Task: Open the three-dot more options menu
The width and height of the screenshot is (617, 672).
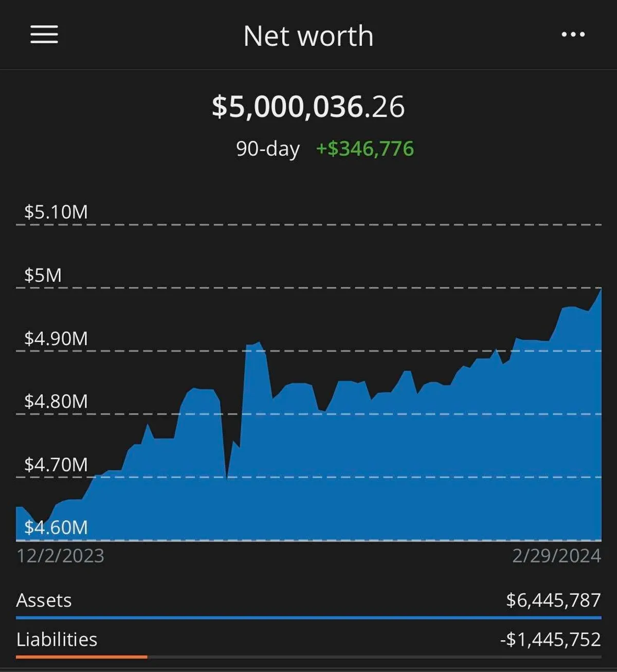Action: [573, 35]
